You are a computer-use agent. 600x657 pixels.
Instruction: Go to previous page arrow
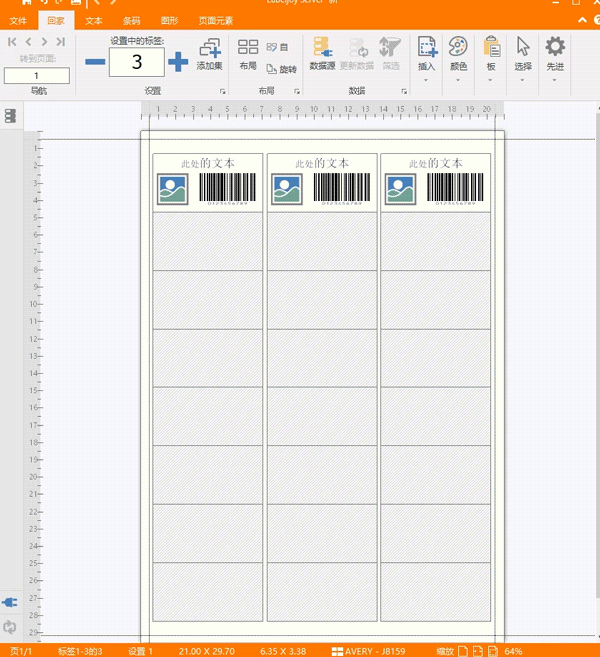28,41
